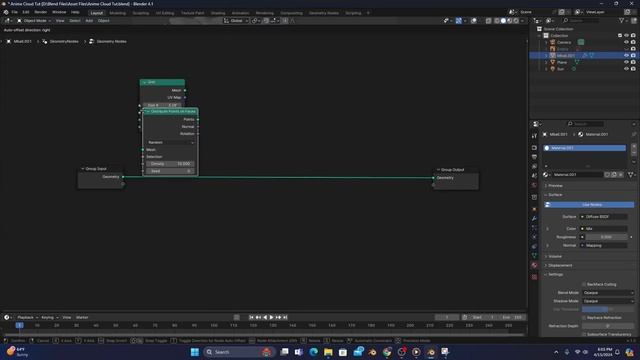Open the File menu
This screenshot has height=360, width=640.
[x=15, y=12]
